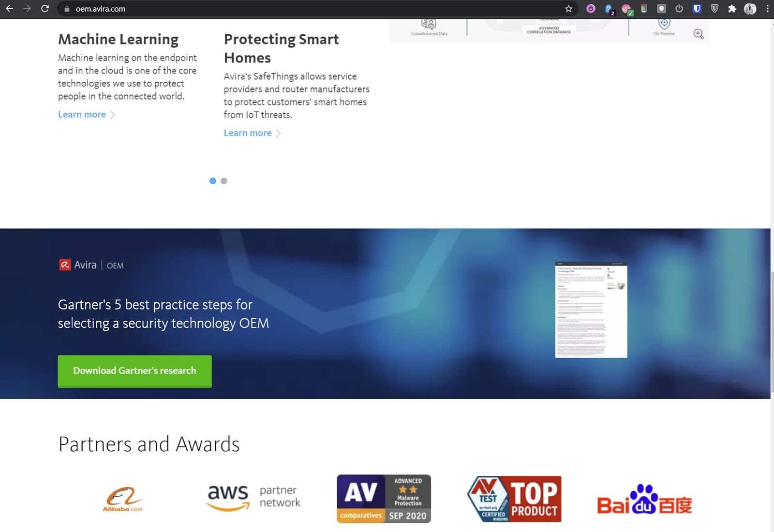Bookmark this page with the star
Image resolution: width=774 pixels, height=532 pixels.
tap(568, 9)
